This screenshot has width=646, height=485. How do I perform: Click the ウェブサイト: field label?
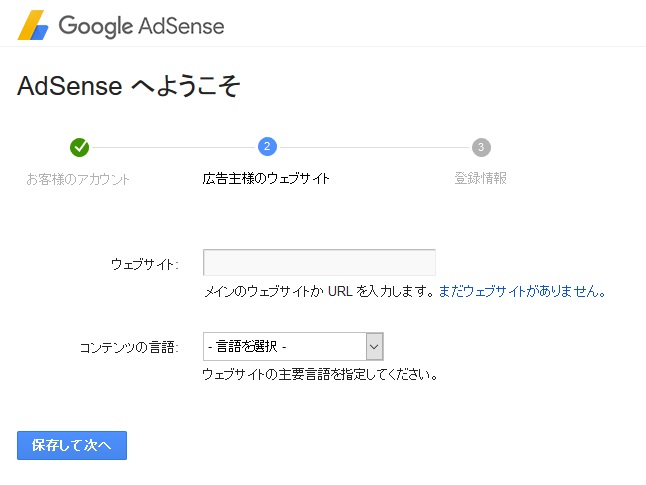[145, 264]
